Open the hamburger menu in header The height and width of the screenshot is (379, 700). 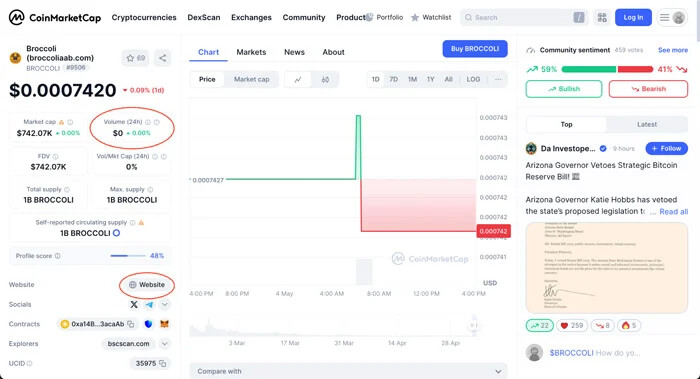pos(665,17)
